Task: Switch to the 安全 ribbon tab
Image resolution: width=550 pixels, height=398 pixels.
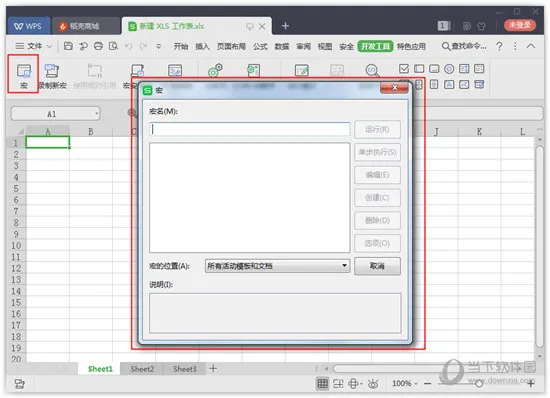Action: tap(347, 46)
